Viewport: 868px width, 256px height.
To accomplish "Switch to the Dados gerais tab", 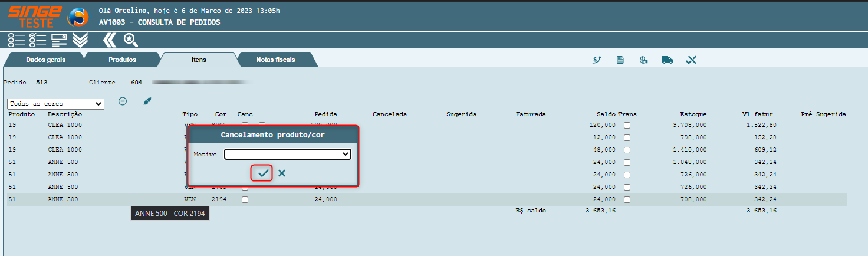I will point(45,60).
